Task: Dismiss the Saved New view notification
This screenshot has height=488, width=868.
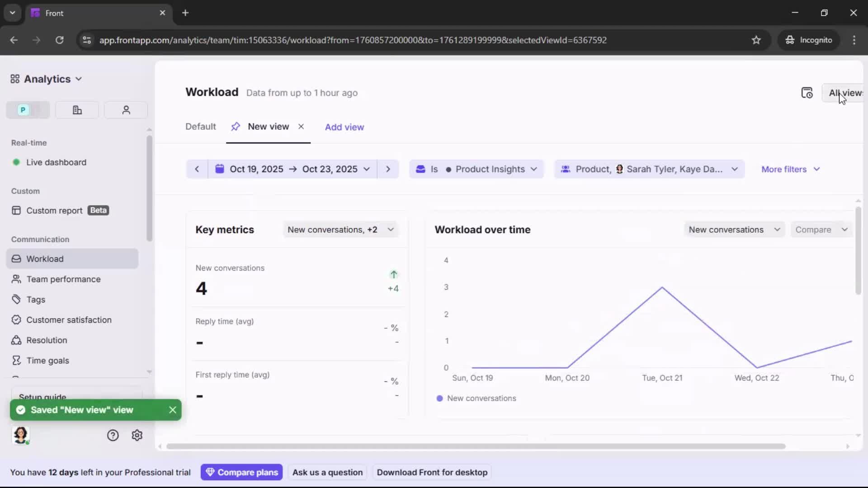Action: (x=172, y=410)
